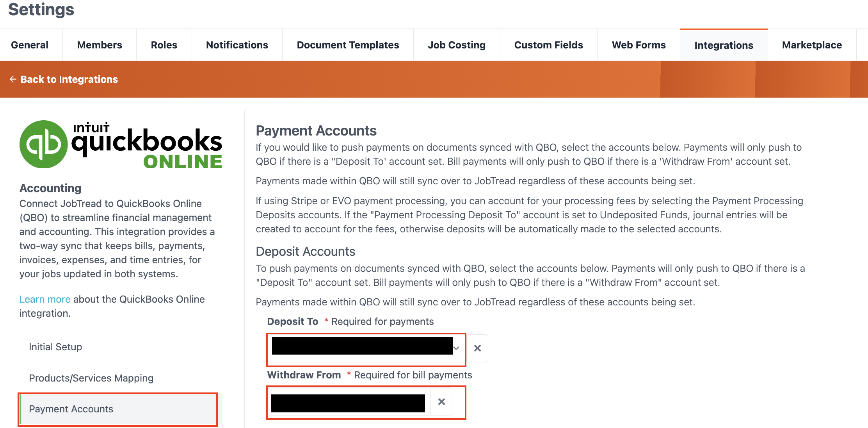Go to the Web Forms tab
Image resolution: width=868 pixels, height=428 pixels.
639,45
